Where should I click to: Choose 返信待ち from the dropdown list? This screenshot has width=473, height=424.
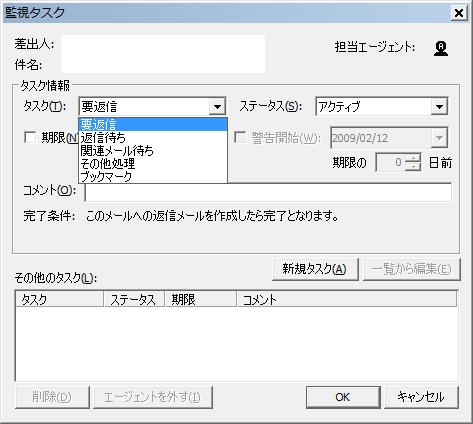[153, 137]
